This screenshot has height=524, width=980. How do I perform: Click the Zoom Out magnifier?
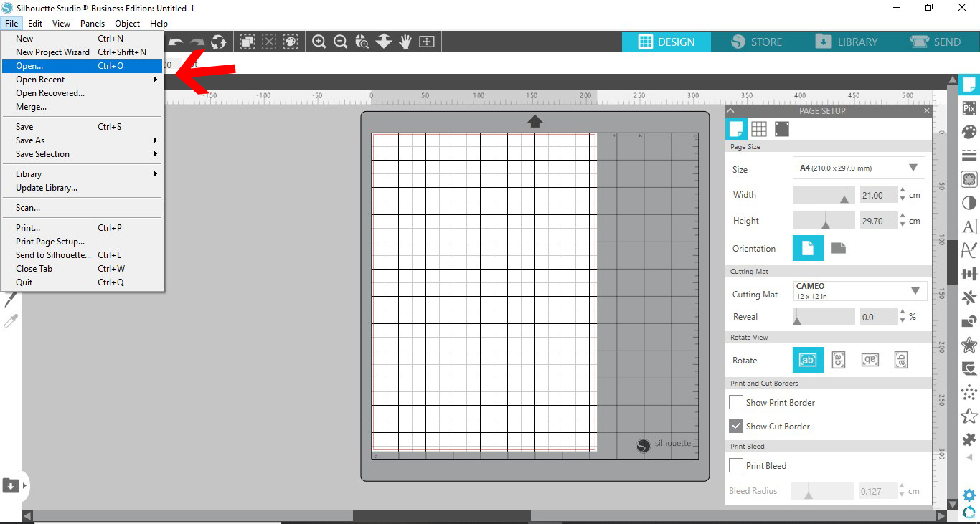341,42
